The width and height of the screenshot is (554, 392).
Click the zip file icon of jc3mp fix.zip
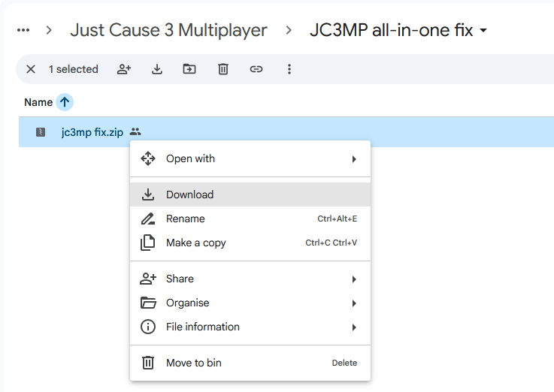tap(41, 132)
